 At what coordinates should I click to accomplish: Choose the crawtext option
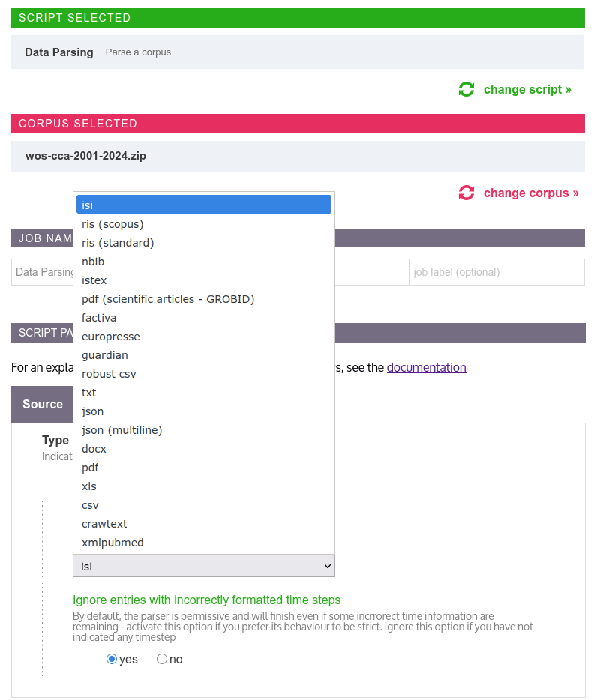pyautogui.click(x=104, y=524)
